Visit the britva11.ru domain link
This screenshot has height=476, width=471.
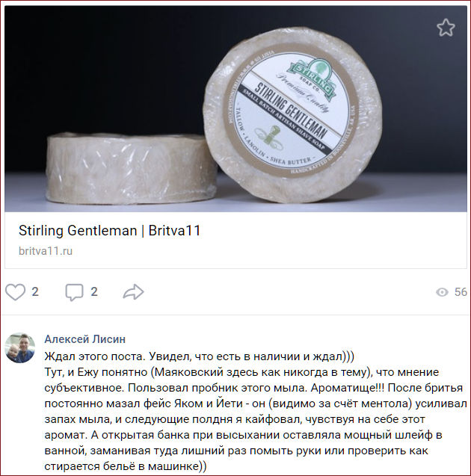tap(46, 251)
